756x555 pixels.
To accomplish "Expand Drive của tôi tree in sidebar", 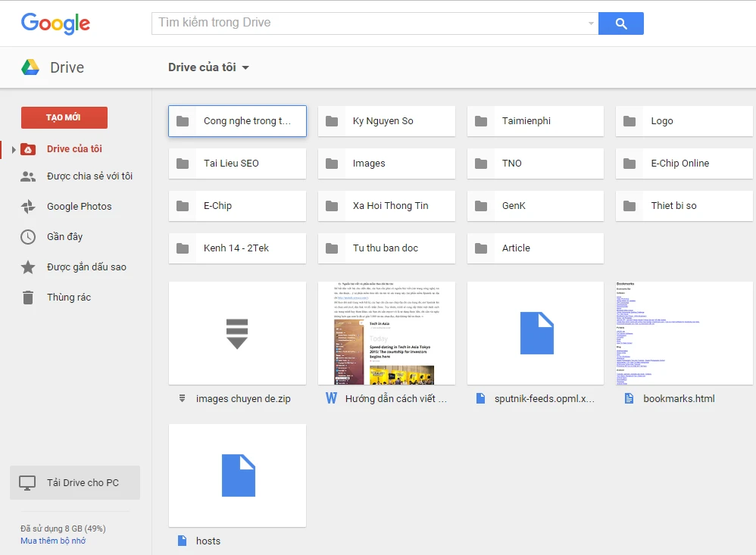I will point(13,150).
